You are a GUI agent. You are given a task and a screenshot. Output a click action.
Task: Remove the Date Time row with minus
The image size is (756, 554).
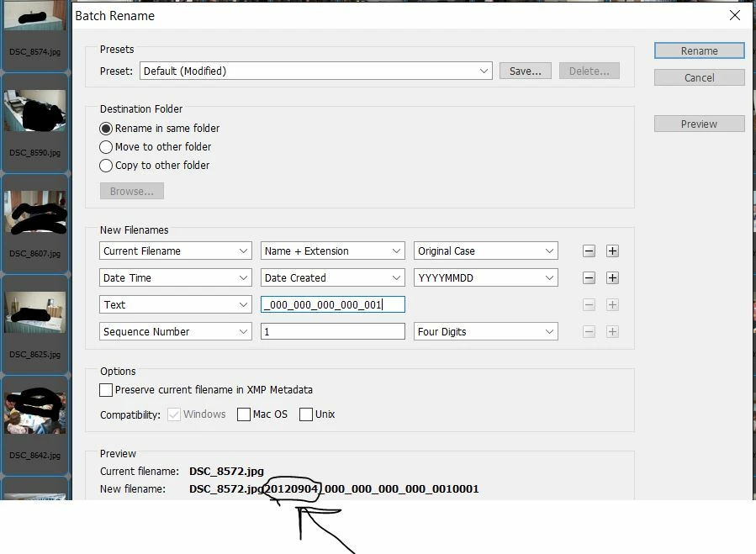[x=589, y=277]
